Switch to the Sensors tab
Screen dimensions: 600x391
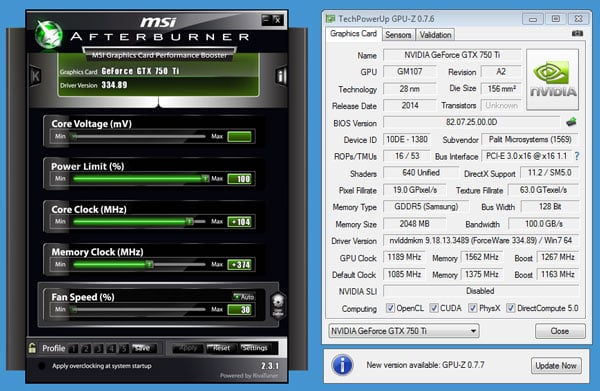click(398, 35)
